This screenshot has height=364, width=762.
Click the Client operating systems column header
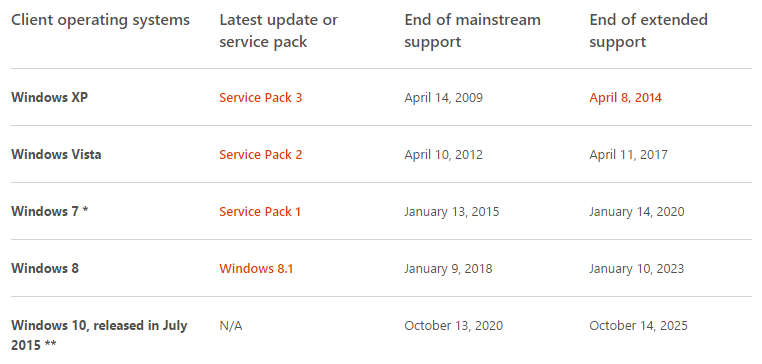[101, 20]
